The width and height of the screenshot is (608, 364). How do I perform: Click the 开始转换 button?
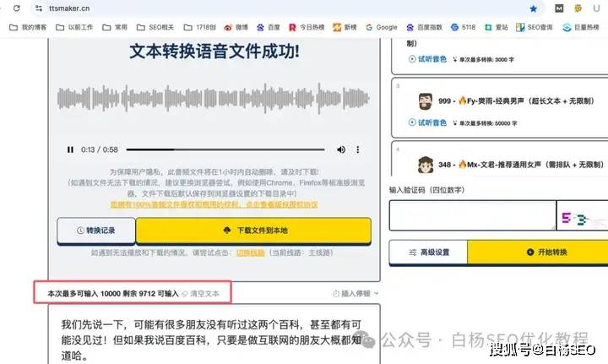click(x=538, y=253)
